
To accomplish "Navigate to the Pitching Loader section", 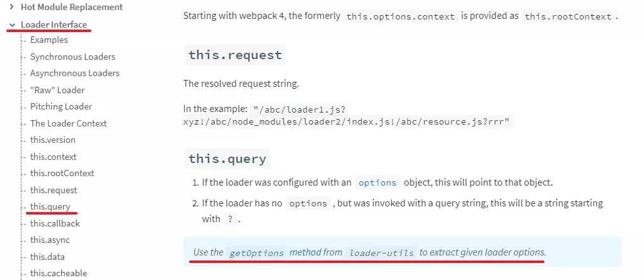I will click(61, 106).
